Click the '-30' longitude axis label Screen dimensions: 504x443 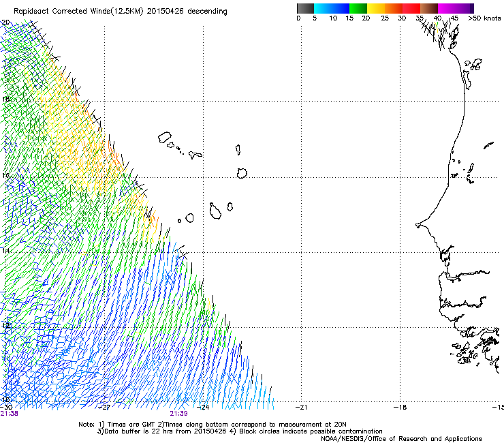coord(6,408)
